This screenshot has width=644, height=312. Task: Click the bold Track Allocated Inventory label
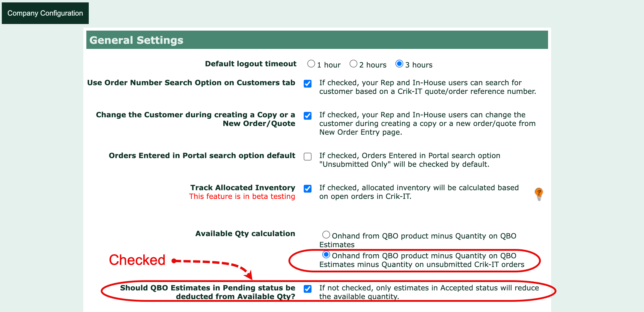243,188
